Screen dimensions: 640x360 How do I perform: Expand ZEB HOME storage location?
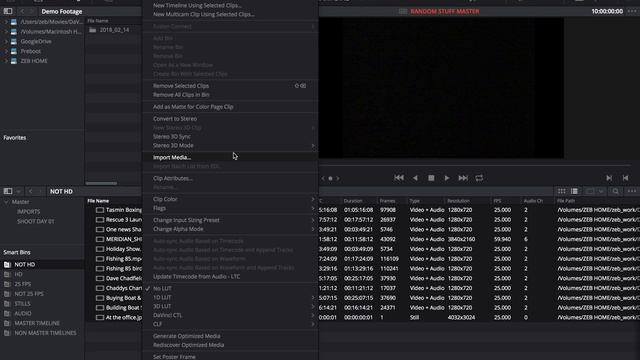[x=6, y=61]
